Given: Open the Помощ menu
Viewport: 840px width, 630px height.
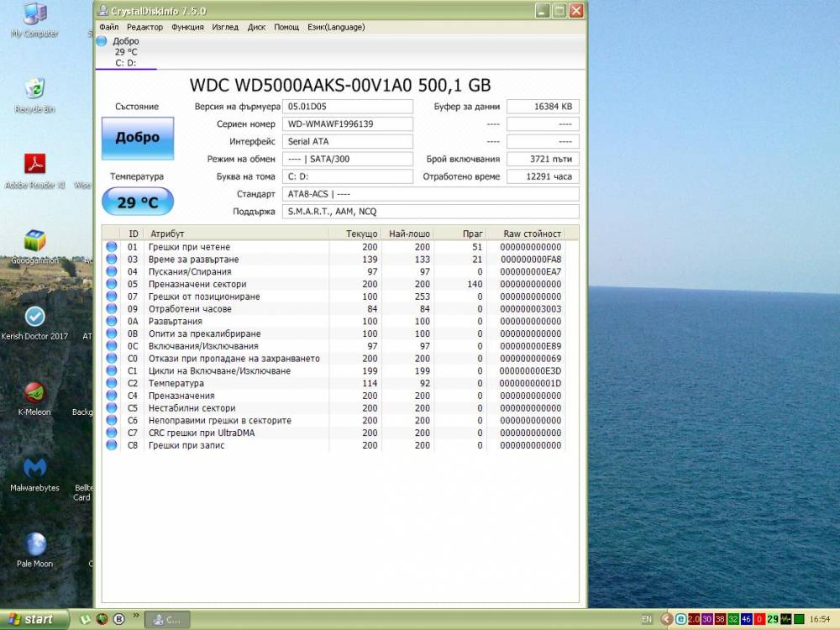Looking at the screenshot, I should point(286,27).
